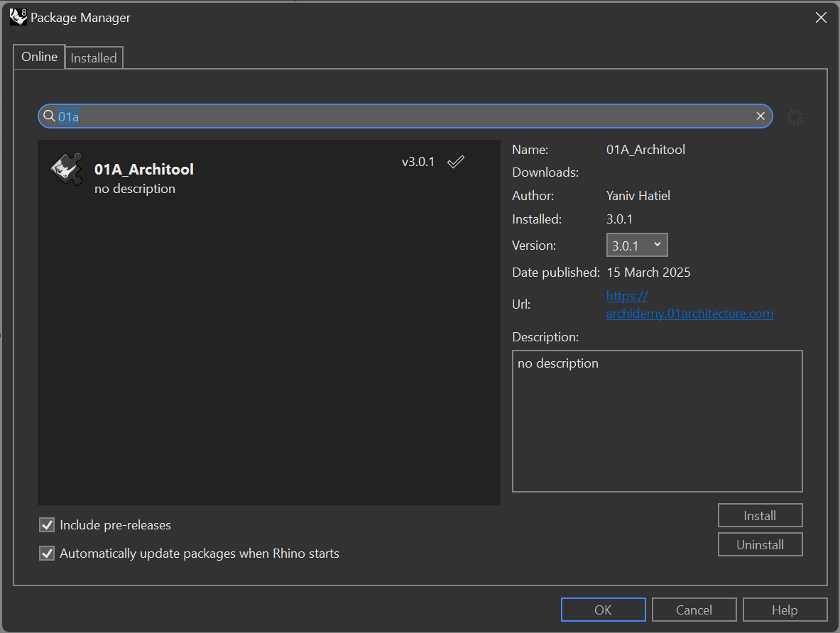This screenshot has width=840, height=633.
Task: Enable the Include pre-releases checkbox
Action: 46,525
